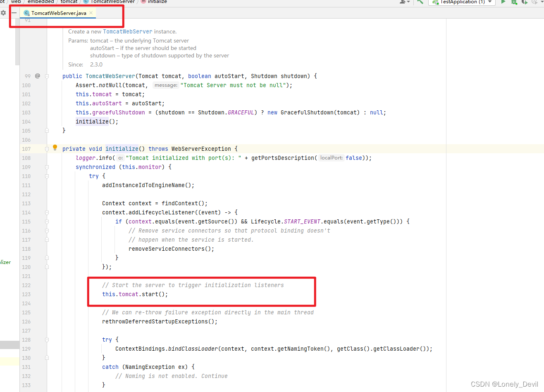
Task: Select the TomcatWebServer.java editor tab
Action: (x=58, y=13)
